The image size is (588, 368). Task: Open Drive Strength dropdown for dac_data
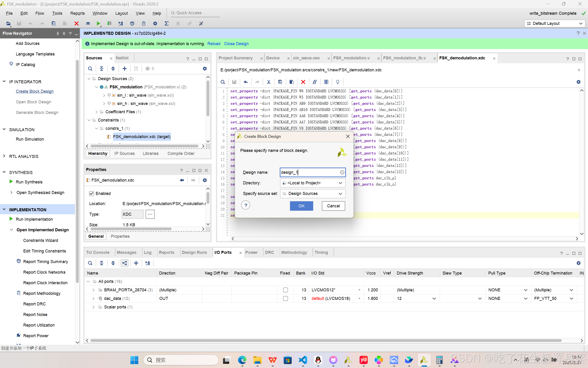[x=434, y=298]
